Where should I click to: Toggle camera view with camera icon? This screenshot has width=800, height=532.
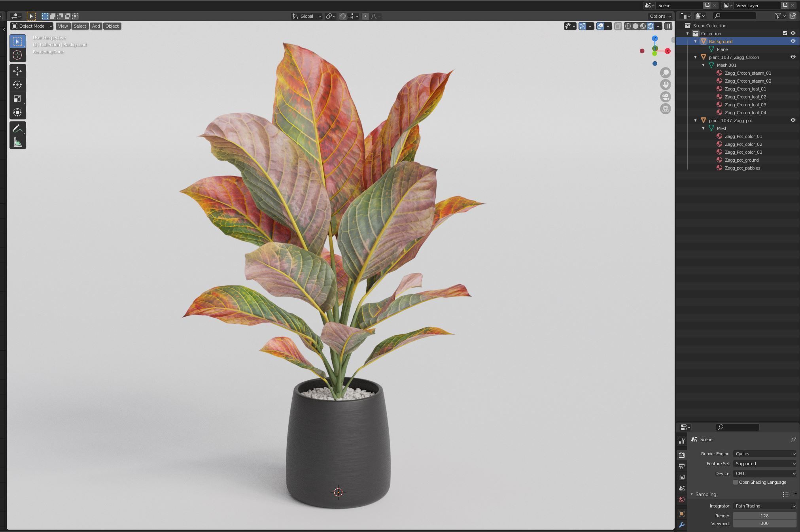click(666, 97)
